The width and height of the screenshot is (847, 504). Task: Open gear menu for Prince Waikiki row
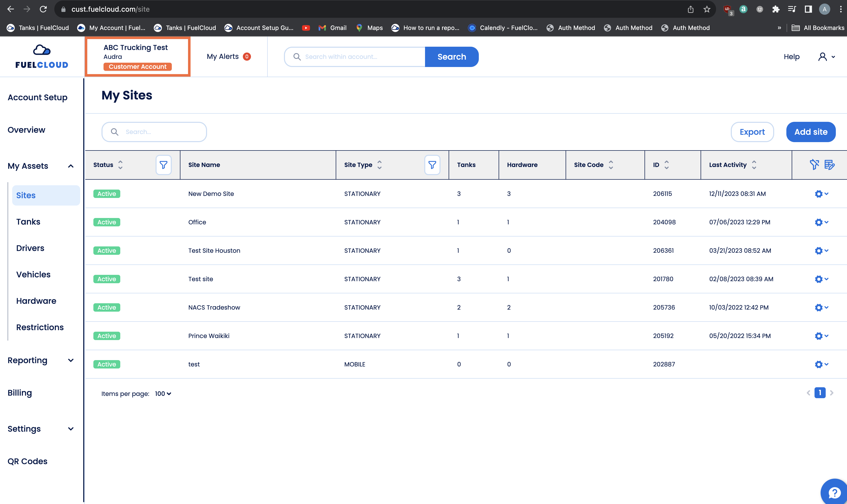tap(821, 336)
